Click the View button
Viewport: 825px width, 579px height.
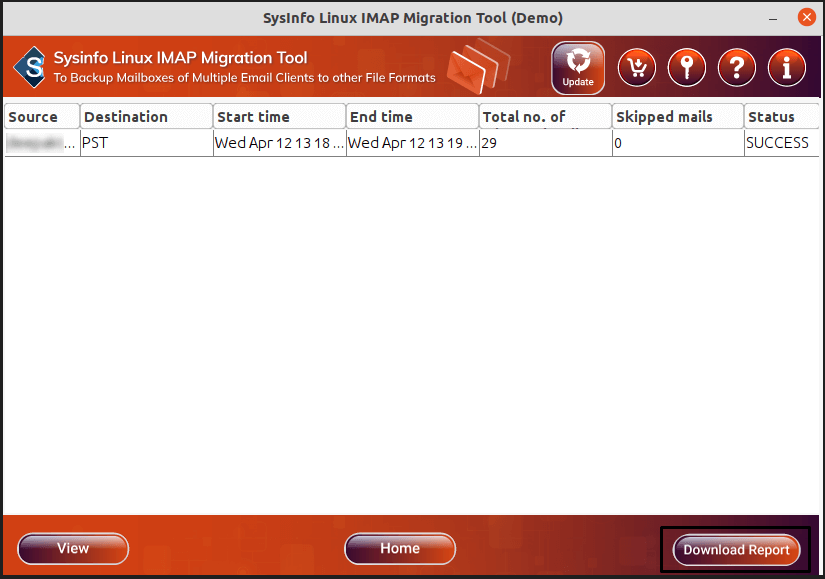[73, 548]
